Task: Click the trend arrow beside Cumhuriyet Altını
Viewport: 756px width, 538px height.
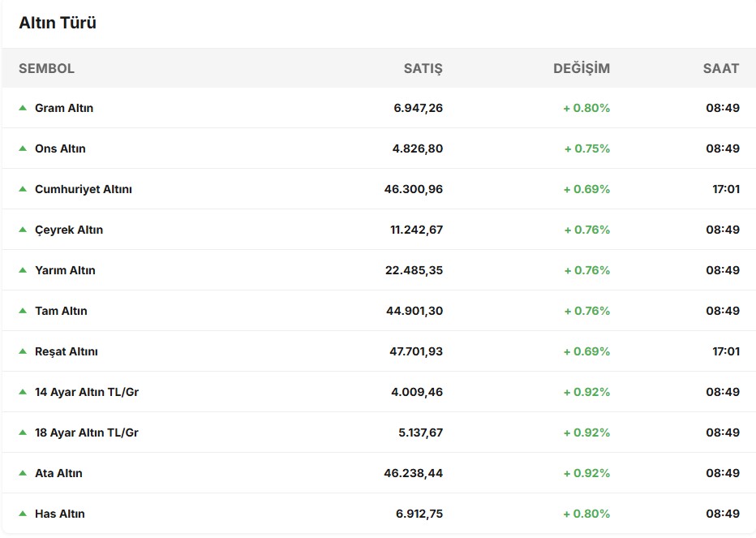Action: pyautogui.click(x=23, y=189)
